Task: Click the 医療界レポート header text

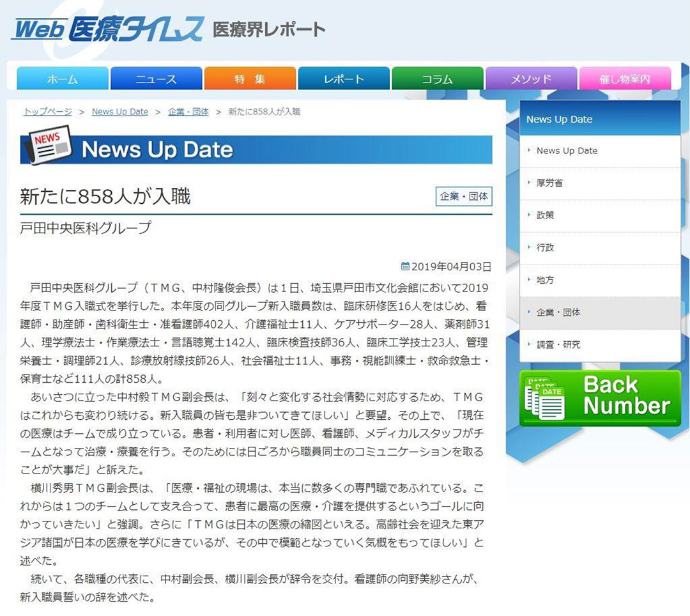Action: [269, 29]
